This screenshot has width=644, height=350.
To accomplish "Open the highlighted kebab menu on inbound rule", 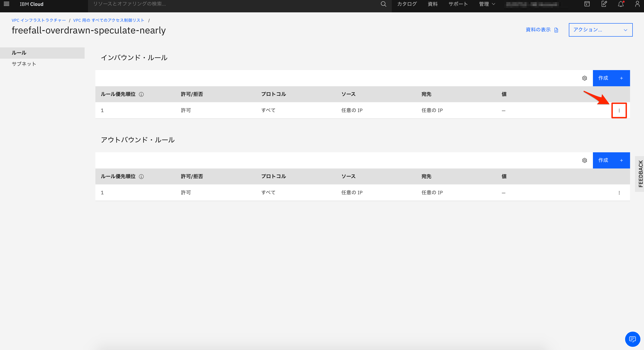I will (x=619, y=110).
